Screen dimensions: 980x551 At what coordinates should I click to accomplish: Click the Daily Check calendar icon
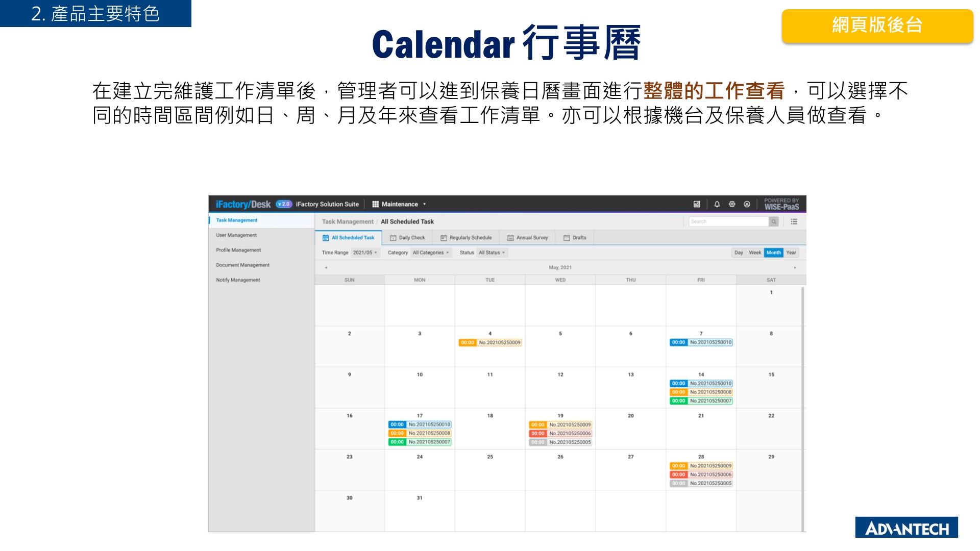(x=393, y=238)
